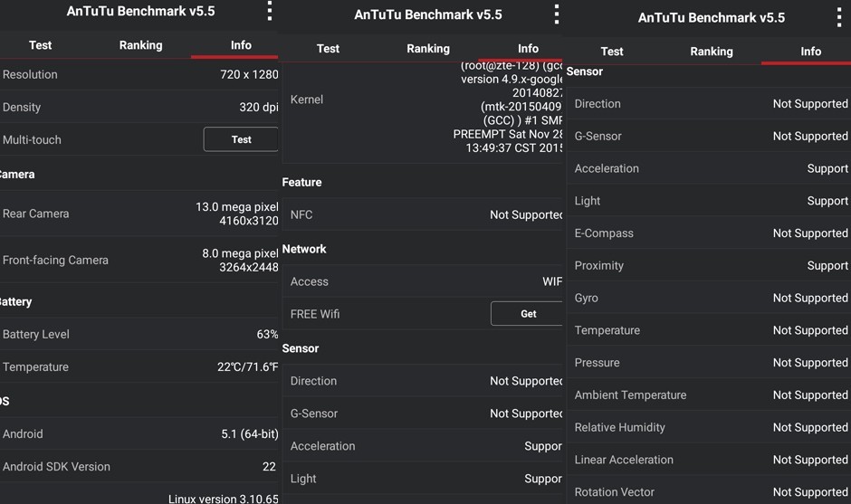
Task: Select the Proximity sensor row
Action: (710, 265)
